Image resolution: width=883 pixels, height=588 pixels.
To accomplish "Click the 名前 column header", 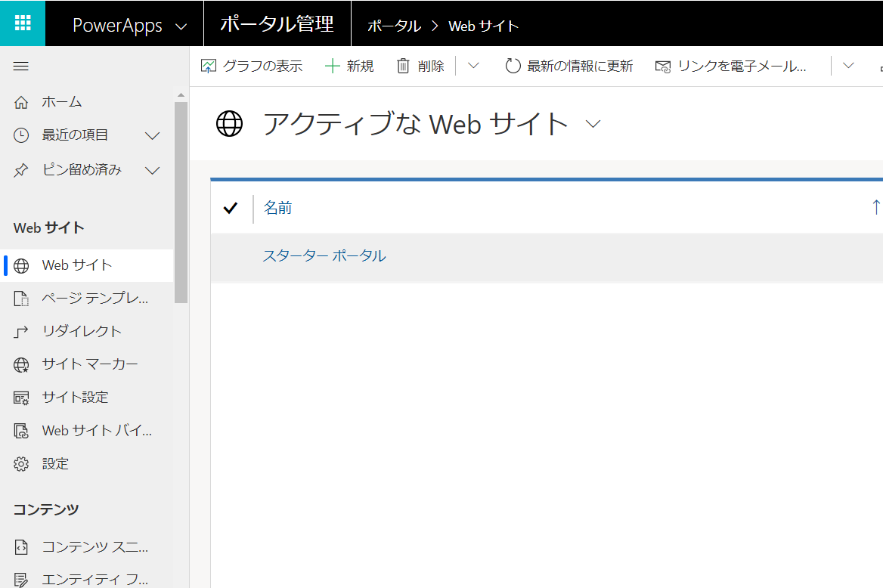I will (x=277, y=208).
